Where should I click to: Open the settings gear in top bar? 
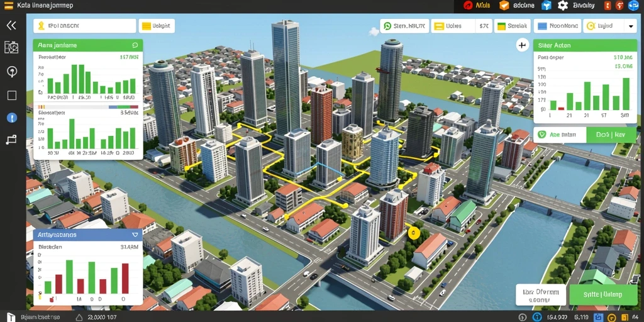click(x=563, y=5)
